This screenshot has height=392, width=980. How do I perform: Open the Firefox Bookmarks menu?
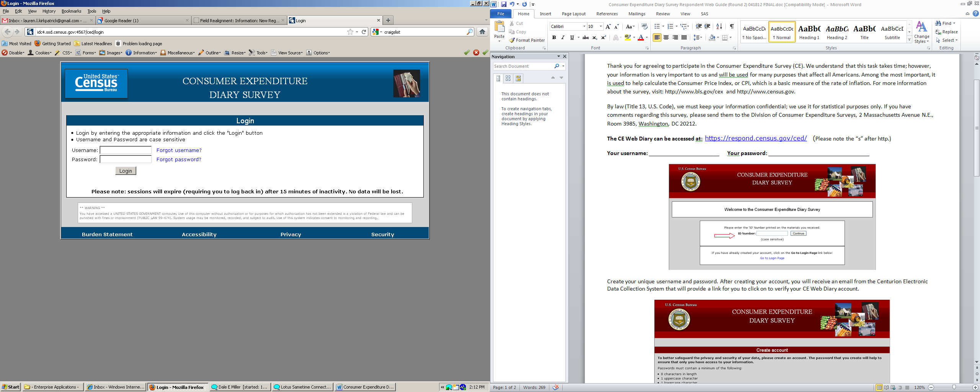(72, 11)
